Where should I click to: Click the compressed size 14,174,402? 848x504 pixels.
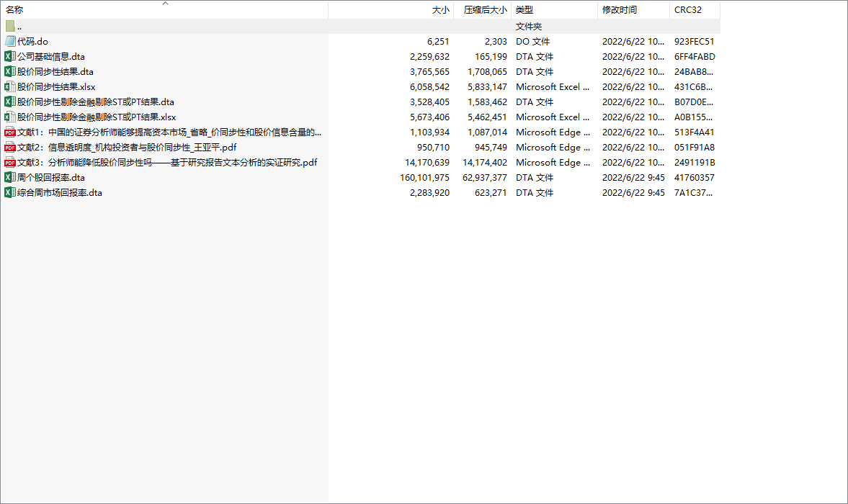[x=485, y=163]
